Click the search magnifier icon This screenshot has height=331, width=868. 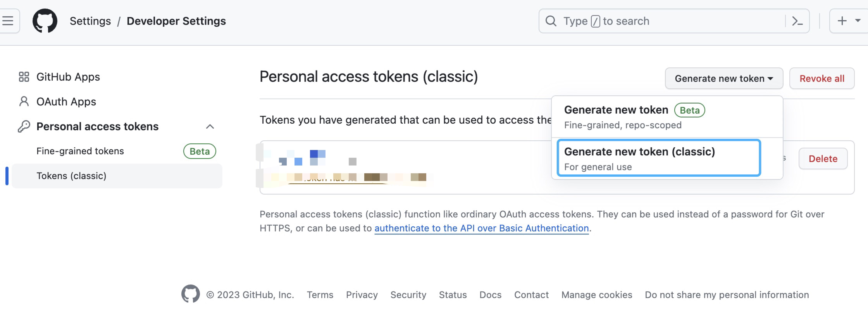coord(551,21)
